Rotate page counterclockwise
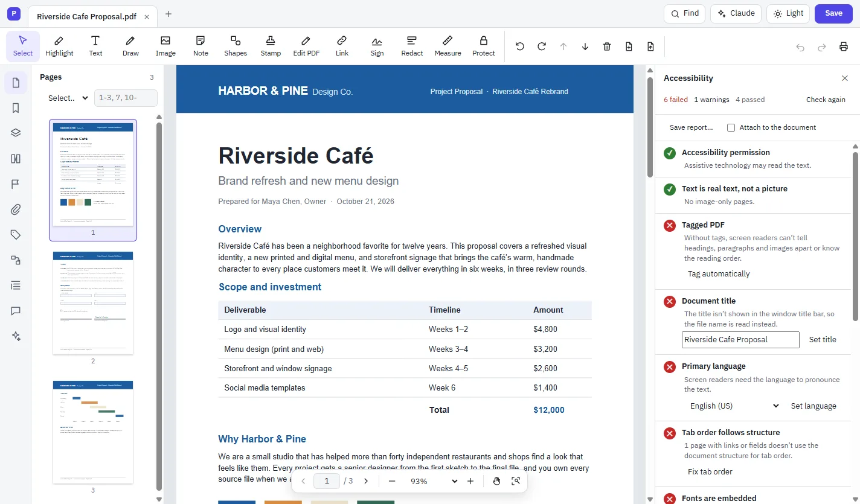This screenshot has width=860, height=504. coord(520,46)
